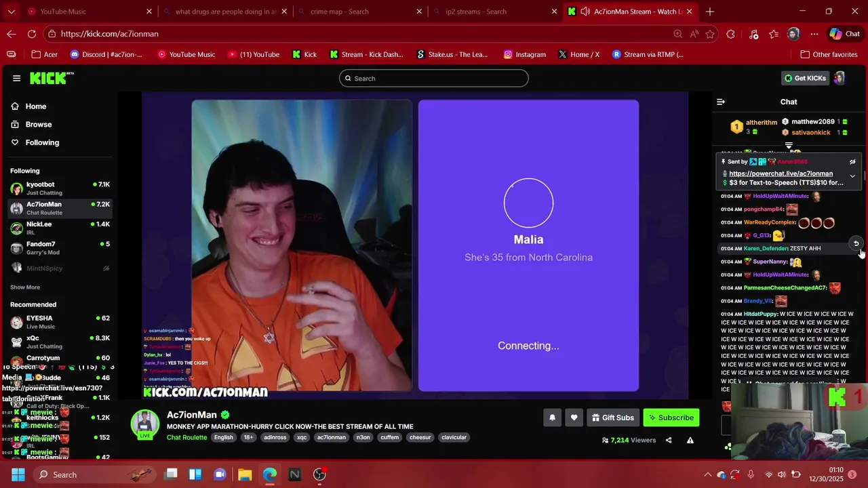This screenshot has height=488, width=868.
Task: Open MintNSpicy offline channel
Action: coord(60,268)
